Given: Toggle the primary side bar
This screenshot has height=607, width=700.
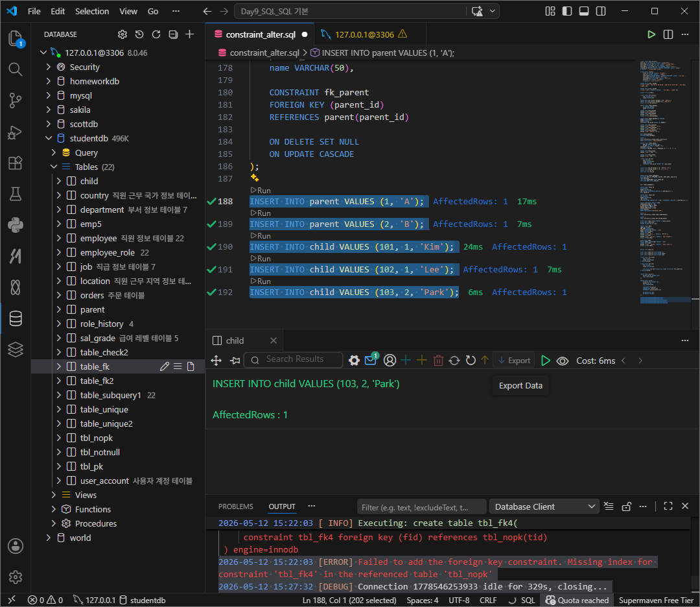Looking at the screenshot, I should 567,11.
